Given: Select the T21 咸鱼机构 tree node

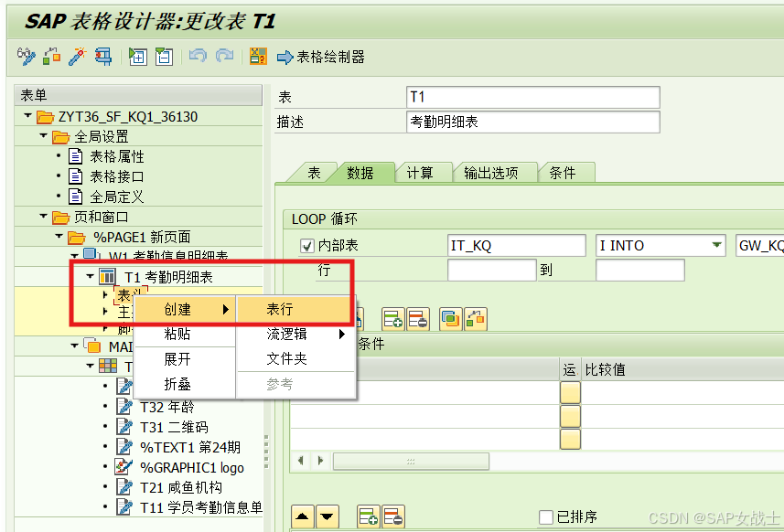Looking at the screenshot, I should pyautogui.click(x=181, y=487).
